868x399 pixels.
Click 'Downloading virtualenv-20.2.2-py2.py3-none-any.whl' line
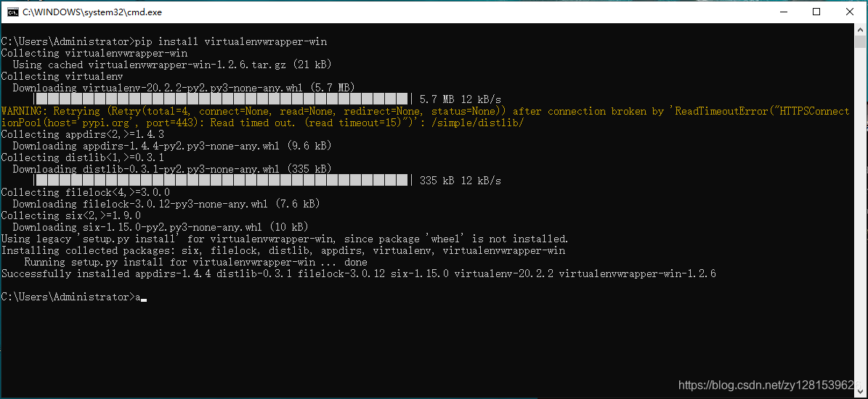184,88
